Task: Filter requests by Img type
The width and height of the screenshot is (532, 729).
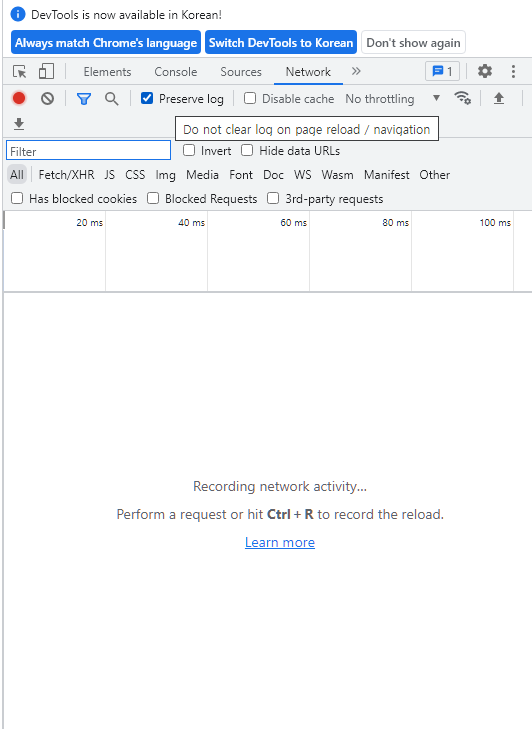Action: pos(166,175)
